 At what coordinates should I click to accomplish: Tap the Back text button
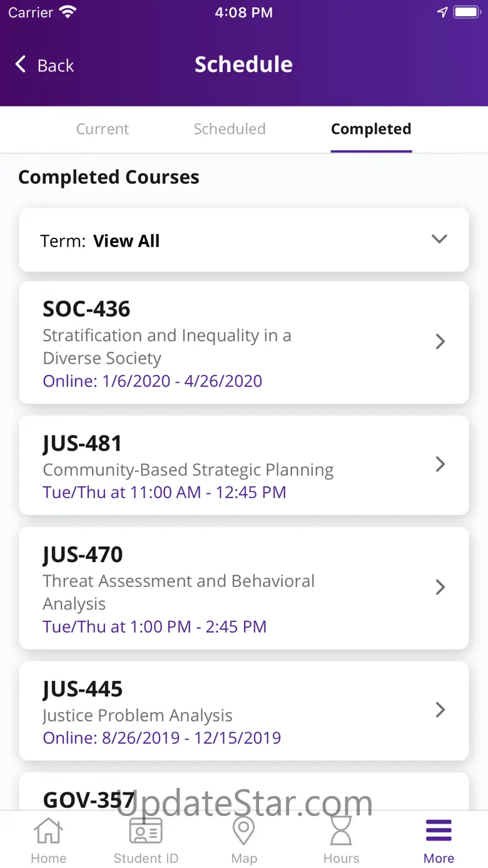click(56, 65)
